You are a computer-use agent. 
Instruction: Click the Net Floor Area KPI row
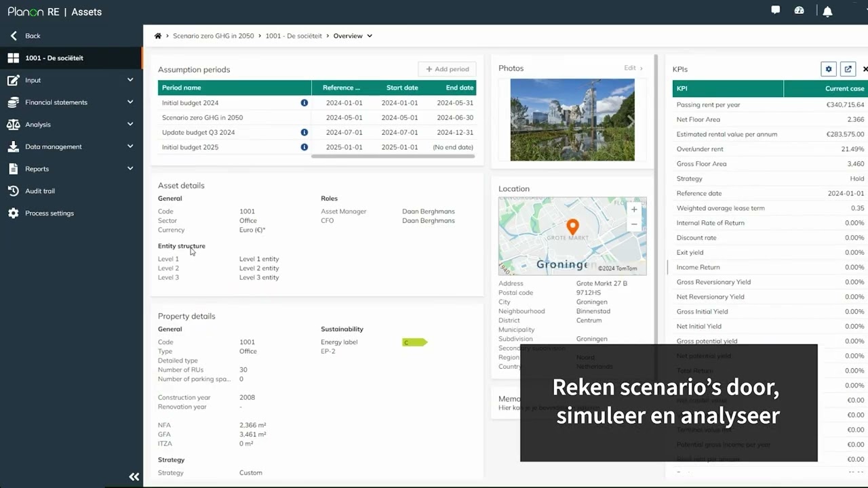[770, 120]
